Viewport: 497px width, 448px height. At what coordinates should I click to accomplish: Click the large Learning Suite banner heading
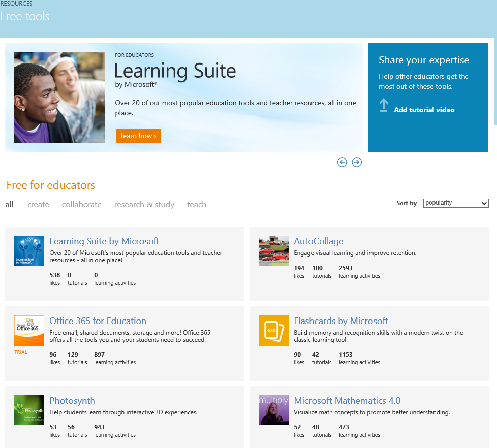[175, 71]
